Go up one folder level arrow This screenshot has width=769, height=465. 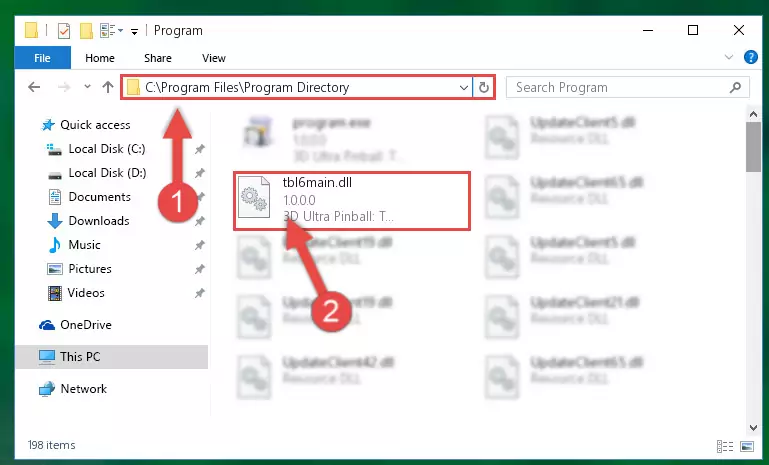pyautogui.click(x=108, y=87)
